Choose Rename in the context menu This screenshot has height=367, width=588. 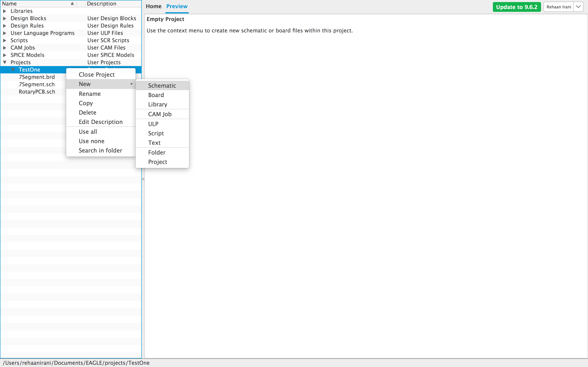[x=89, y=93]
